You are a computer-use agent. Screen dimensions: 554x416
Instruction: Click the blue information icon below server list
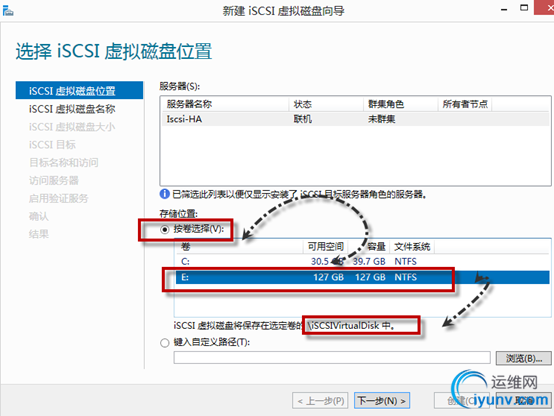(165, 194)
